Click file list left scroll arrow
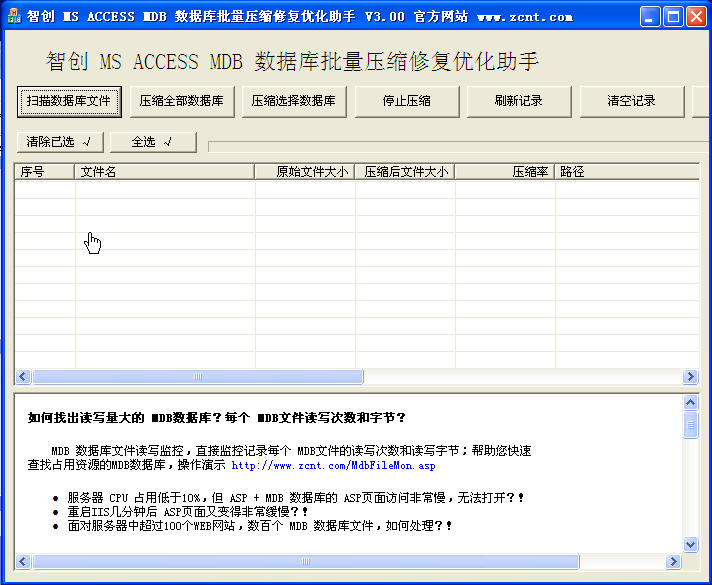 tap(23, 377)
